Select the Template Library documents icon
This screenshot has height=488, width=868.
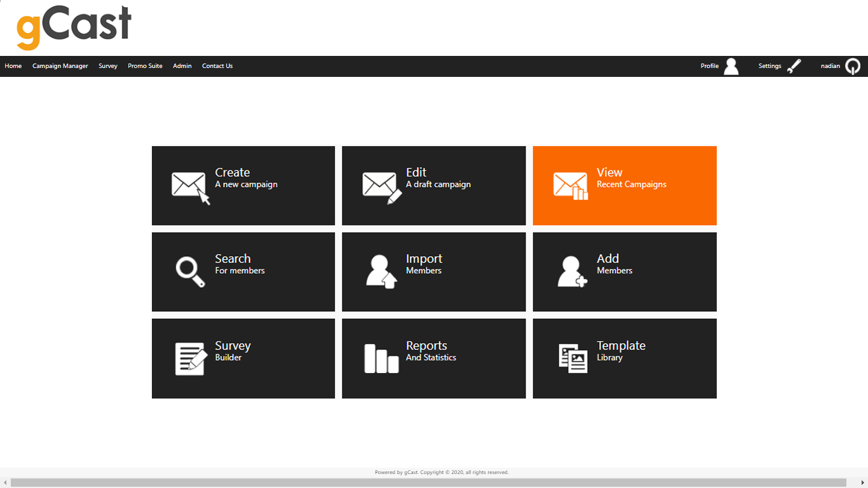coord(570,358)
